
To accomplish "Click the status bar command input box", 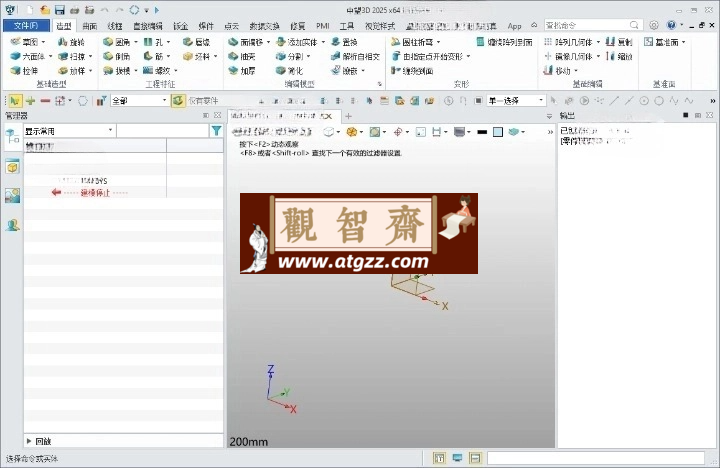I will pos(596,458).
